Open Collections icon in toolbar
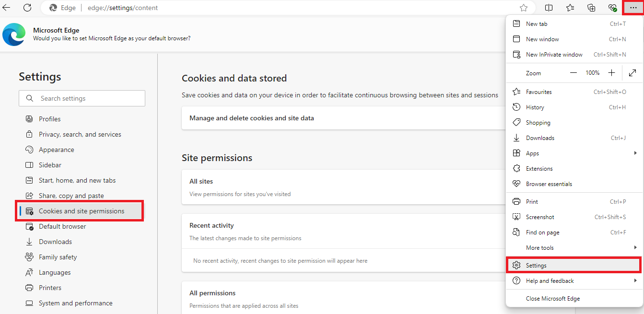644x314 pixels. coord(591,8)
